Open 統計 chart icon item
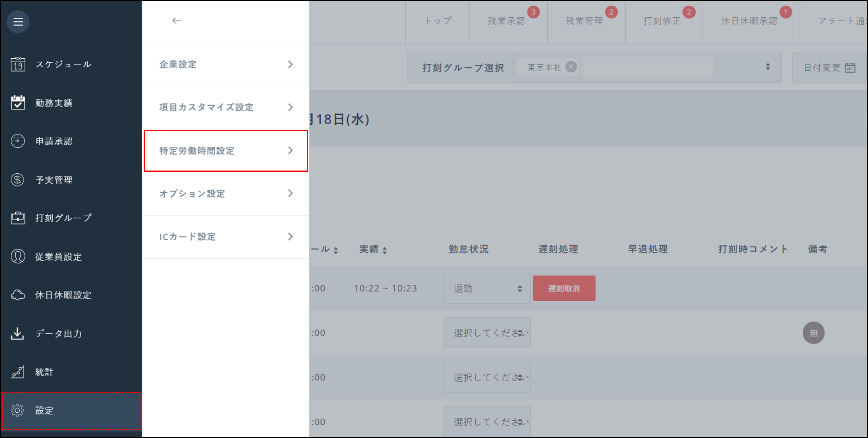Screen dimensions: 868x438 18,372
